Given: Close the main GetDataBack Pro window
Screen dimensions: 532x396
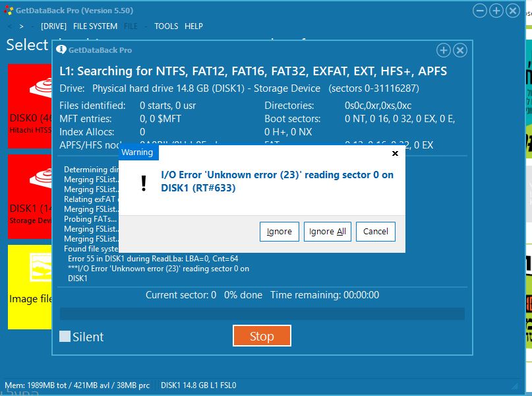Looking at the screenshot, I should tap(513, 11).
